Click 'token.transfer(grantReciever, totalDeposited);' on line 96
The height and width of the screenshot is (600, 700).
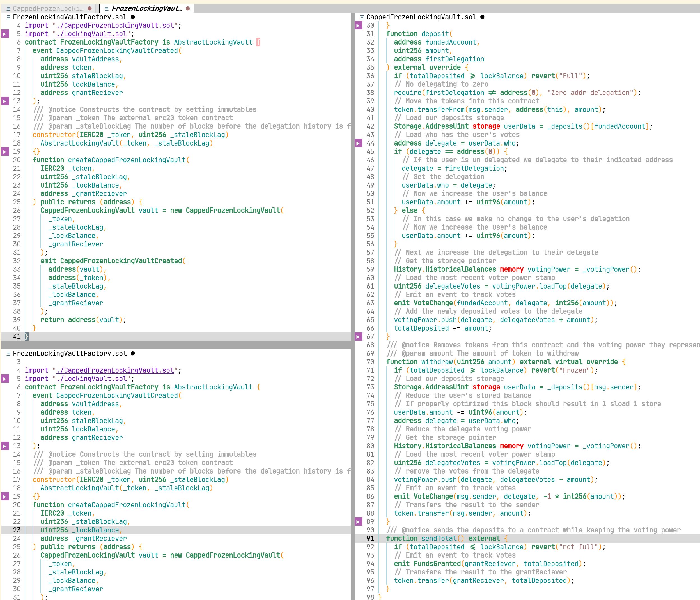(484, 580)
